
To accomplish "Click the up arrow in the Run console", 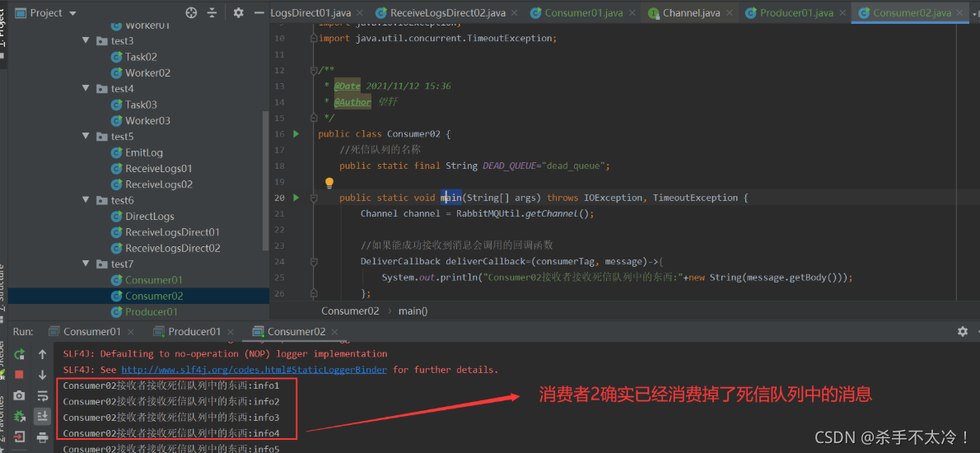I will click(43, 354).
